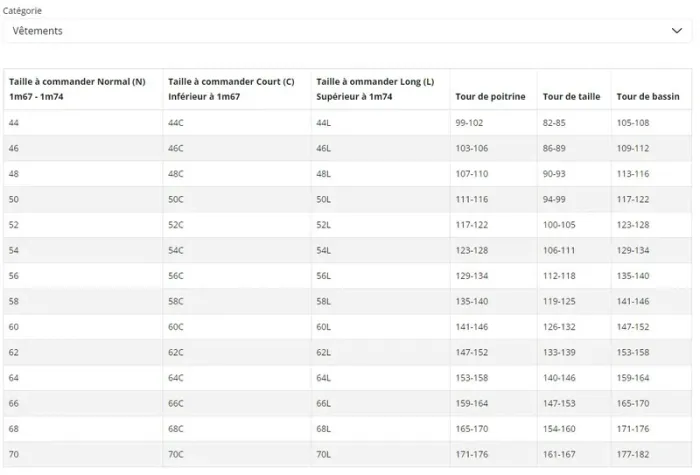The width and height of the screenshot is (700, 475).
Task: Select size 44 in the Normal column
Action: pos(14,123)
